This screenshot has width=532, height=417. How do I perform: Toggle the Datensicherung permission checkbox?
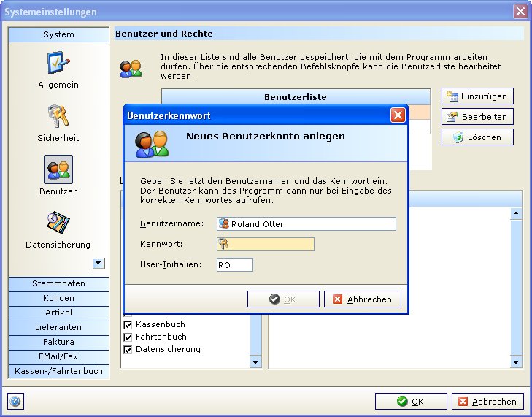coord(128,349)
